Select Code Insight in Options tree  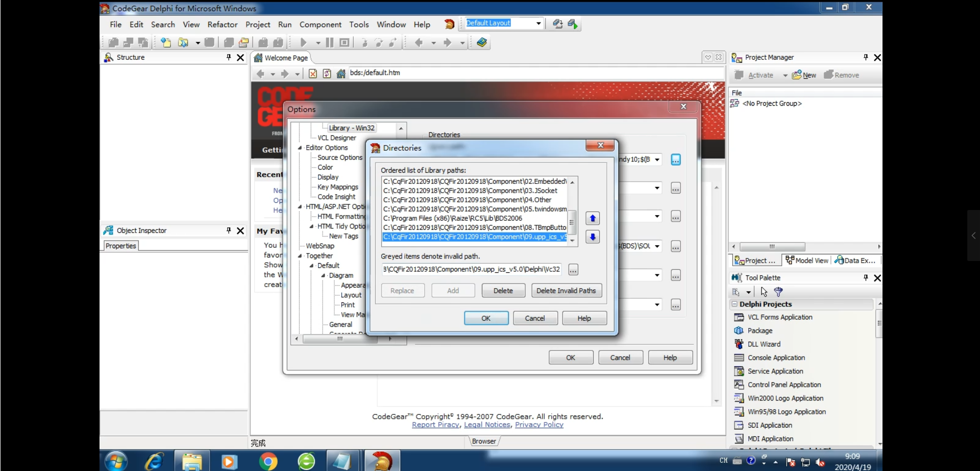coord(336,197)
